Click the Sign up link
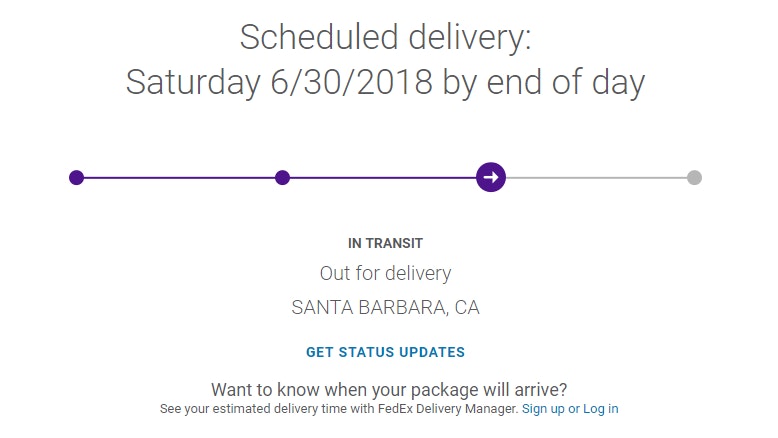778x438 pixels. [x=543, y=409]
